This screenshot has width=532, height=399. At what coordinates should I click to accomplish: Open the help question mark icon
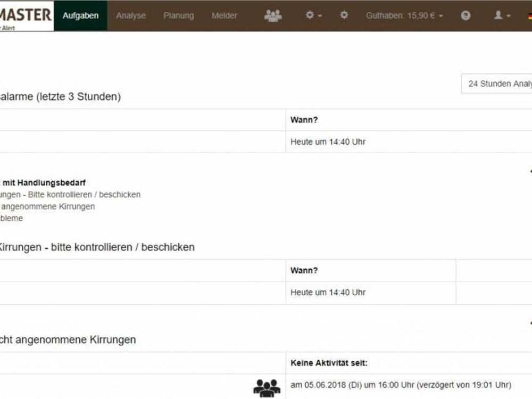pyautogui.click(x=465, y=15)
